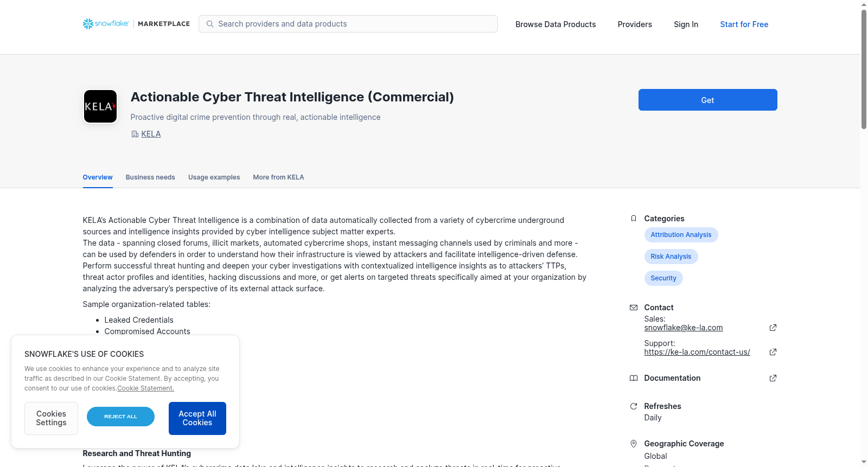Click the Documentation heading link
The width and height of the screenshot is (868, 467).
click(672, 378)
